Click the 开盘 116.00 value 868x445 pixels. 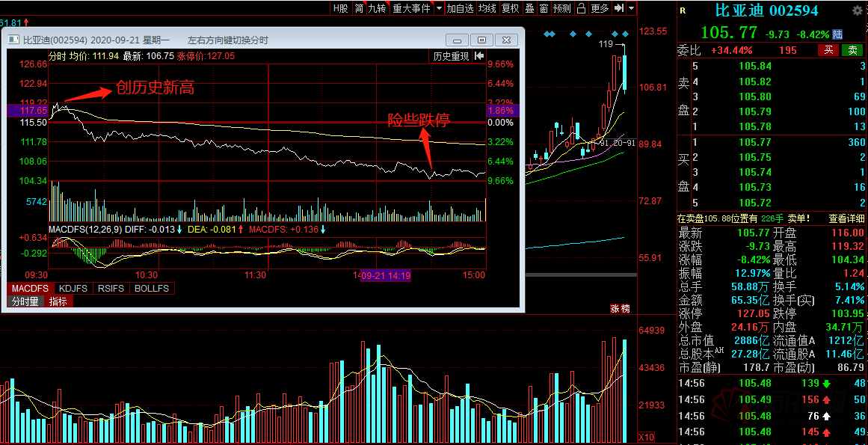(x=847, y=233)
